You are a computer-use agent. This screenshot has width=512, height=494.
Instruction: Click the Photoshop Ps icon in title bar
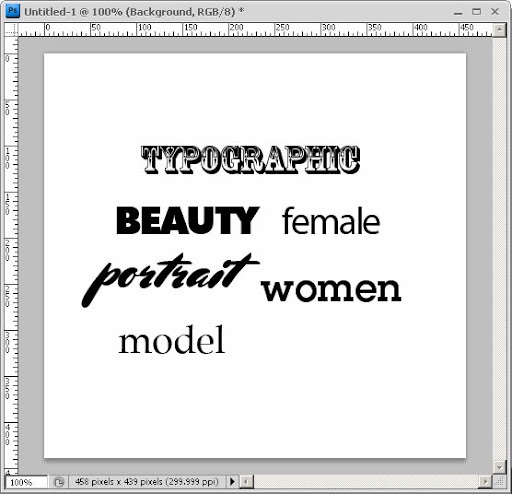coord(13,11)
